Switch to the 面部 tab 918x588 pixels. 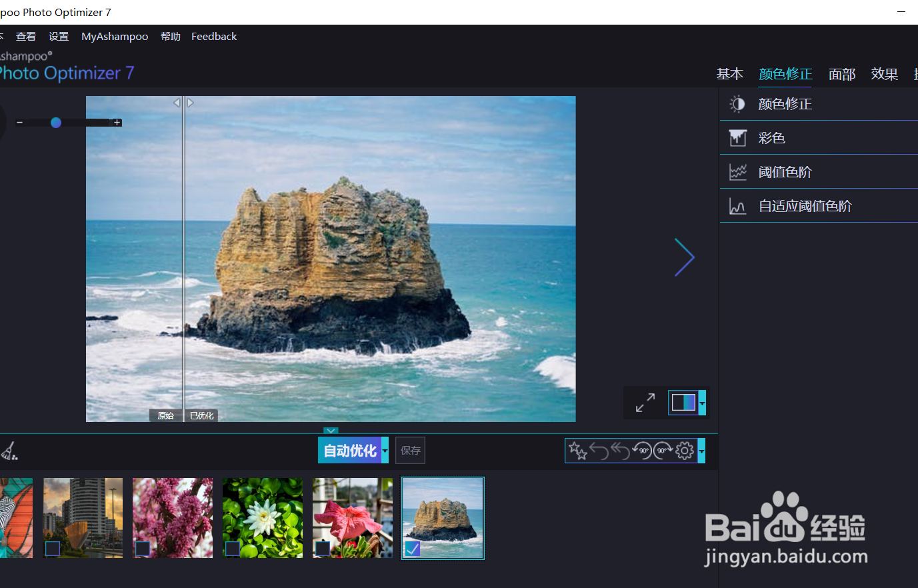(842, 74)
